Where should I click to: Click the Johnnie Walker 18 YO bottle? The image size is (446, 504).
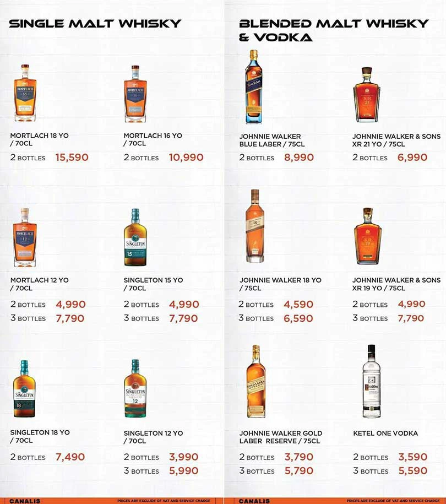(255, 226)
